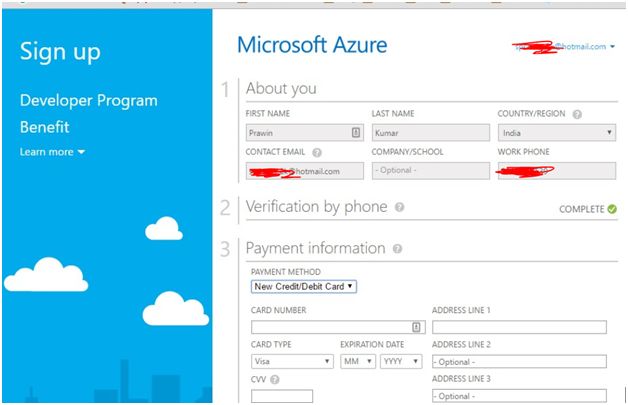Image resolution: width=628 pixels, height=405 pixels.
Task: Expand the Learn more link
Action: point(52,152)
